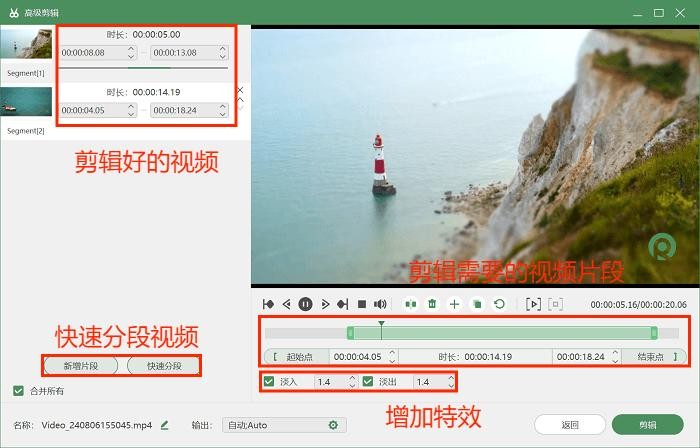Viewport: 700px width, 448px height.
Task: Click the stop playback square icon
Action: tap(362, 304)
